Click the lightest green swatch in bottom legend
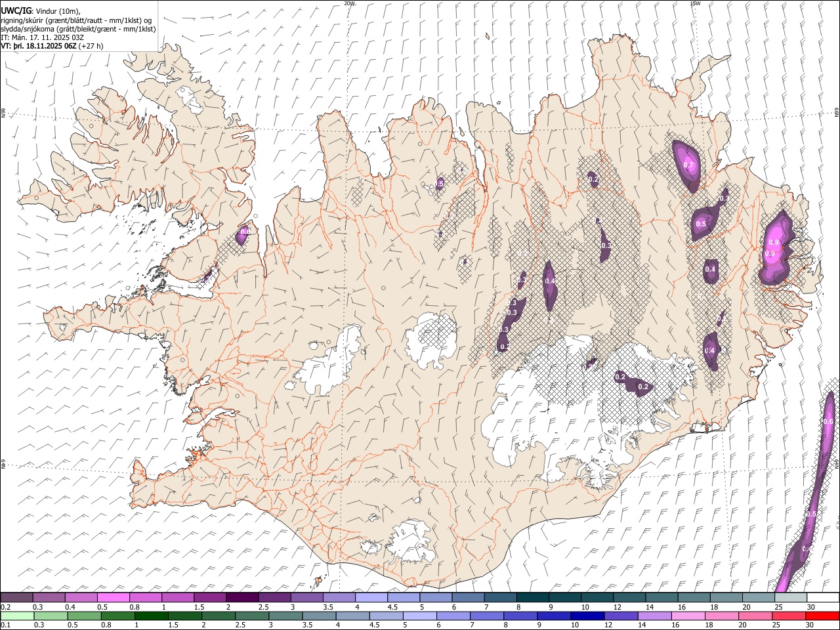Image resolution: width=840 pixels, height=630 pixels. point(17,616)
